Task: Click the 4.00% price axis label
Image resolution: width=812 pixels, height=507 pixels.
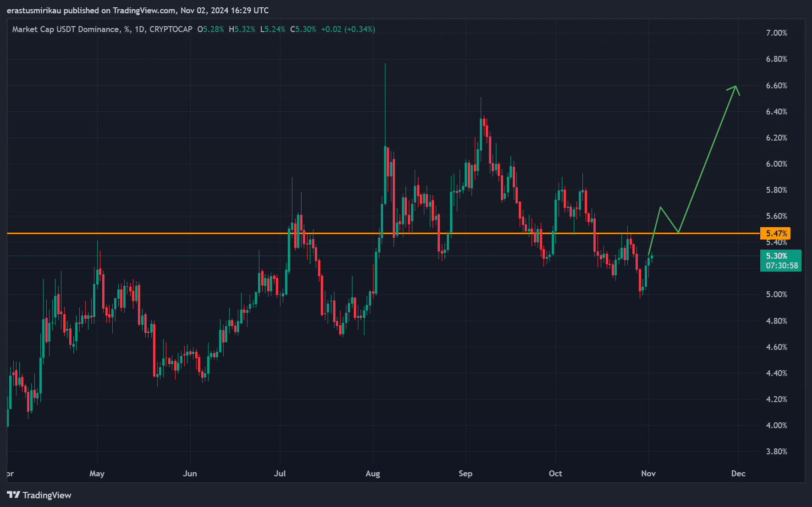Action: (776, 425)
